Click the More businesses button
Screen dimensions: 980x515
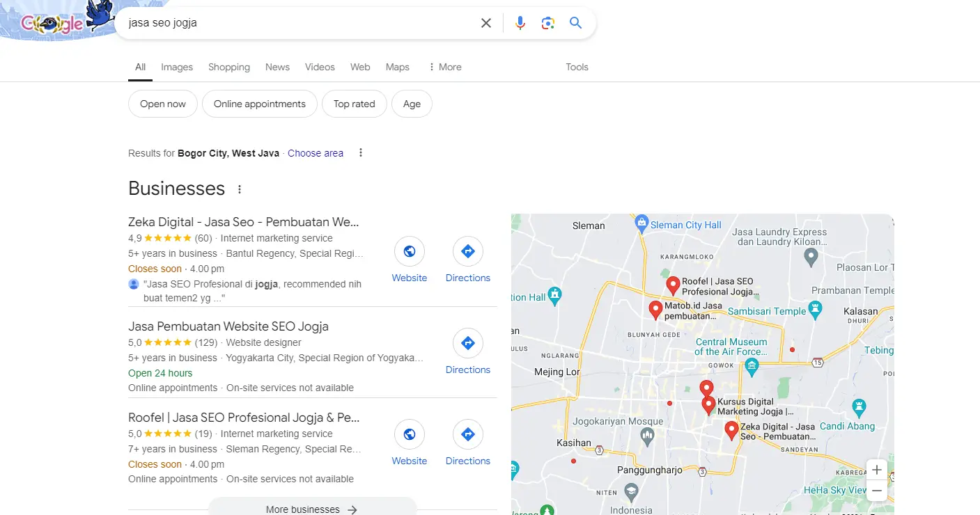pos(312,508)
